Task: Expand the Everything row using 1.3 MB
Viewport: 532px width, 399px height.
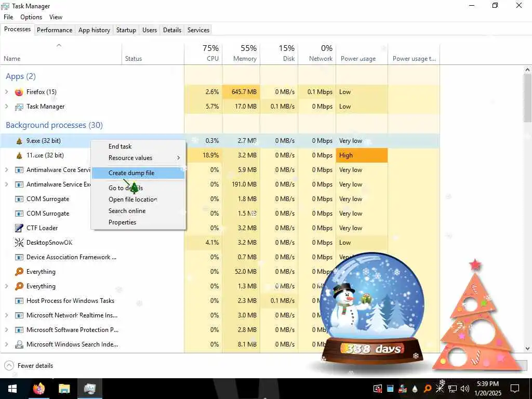Action: 6,286
